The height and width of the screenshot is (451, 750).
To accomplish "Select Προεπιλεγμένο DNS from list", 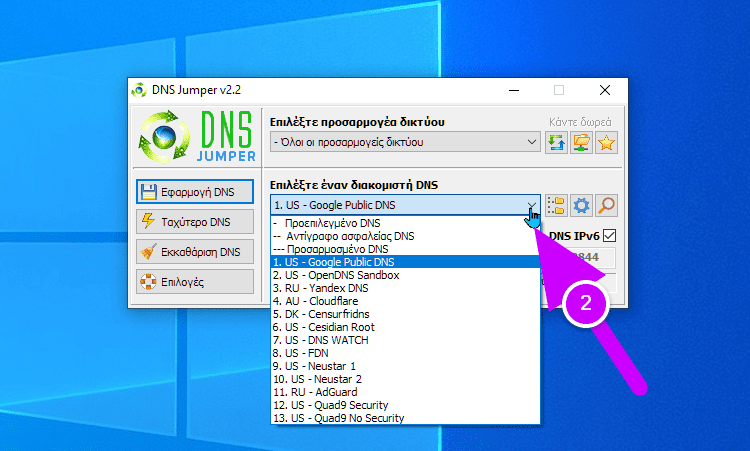I will pyautogui.click(x=405, y=223).
